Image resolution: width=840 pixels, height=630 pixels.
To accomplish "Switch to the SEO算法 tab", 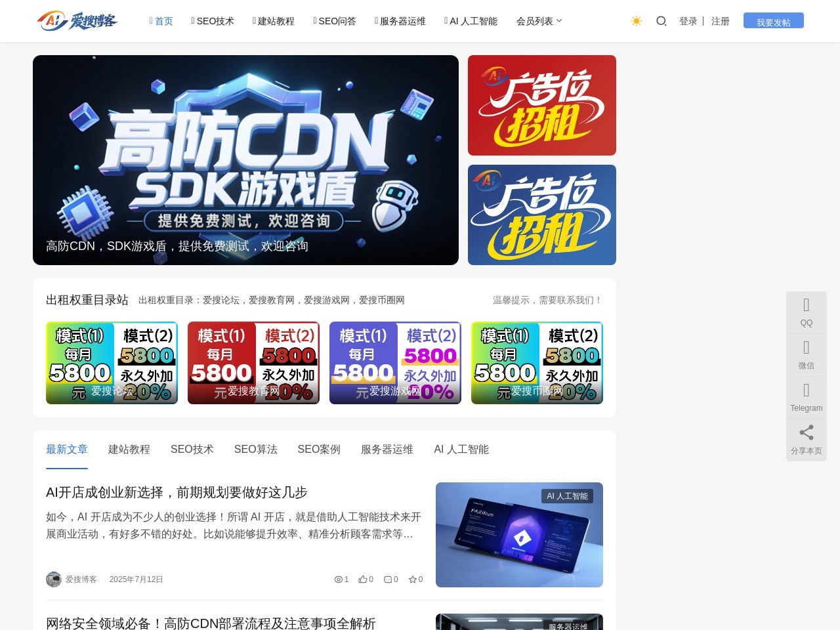I will (x=255, y=450).
